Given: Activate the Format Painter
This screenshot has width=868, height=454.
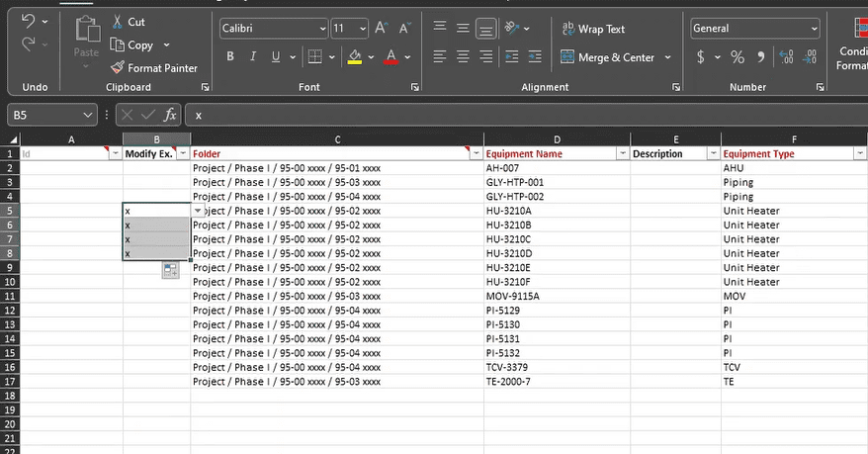Looking at the screenshot, I should point(154,68).
